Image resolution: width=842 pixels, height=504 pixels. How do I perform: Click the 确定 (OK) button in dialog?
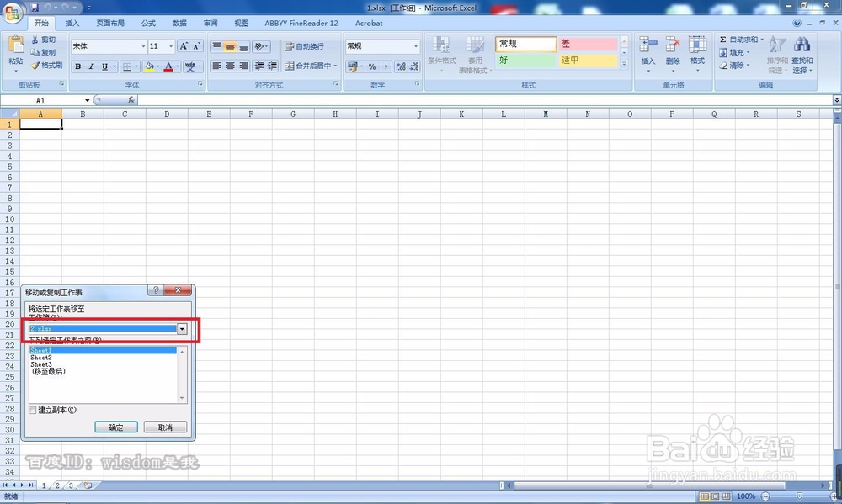click(116, 427)
